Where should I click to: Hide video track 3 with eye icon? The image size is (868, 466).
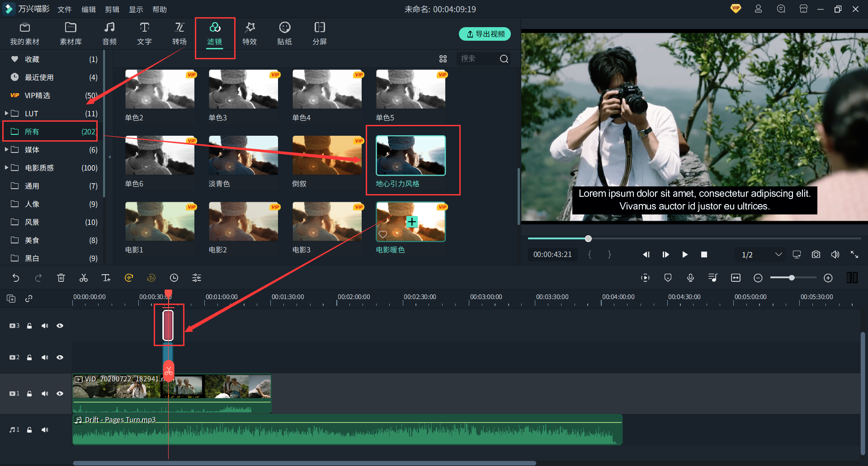tap(60, 326)
